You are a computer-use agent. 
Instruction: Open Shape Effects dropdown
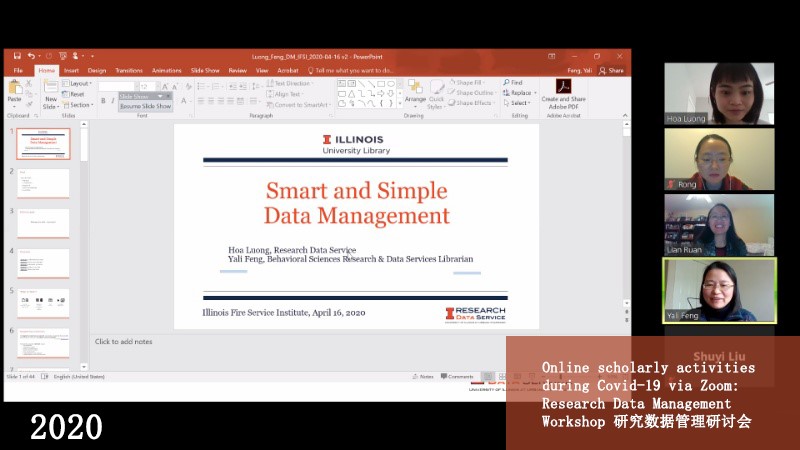471,103
